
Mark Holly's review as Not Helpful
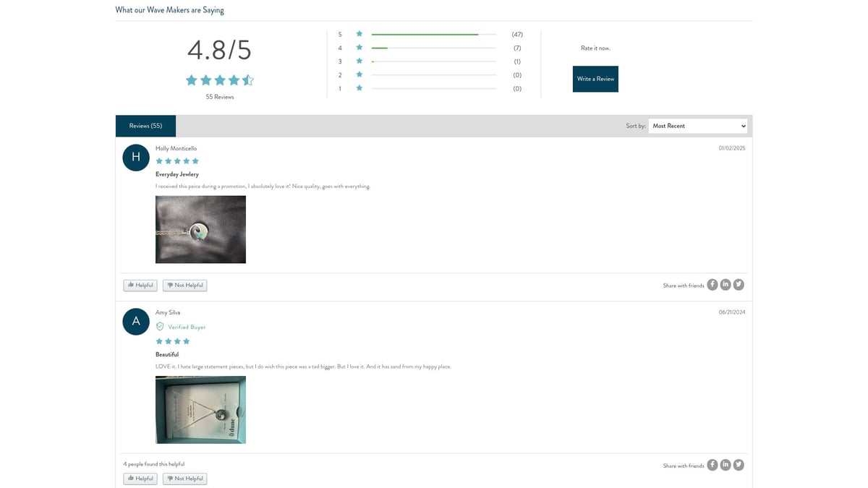tap(184, 286)
